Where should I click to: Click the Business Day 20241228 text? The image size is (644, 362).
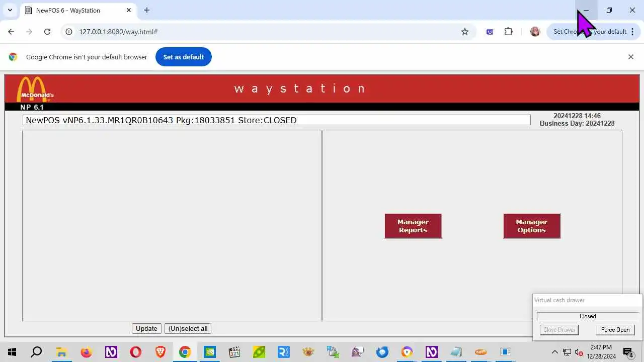[x=577, y=123]
